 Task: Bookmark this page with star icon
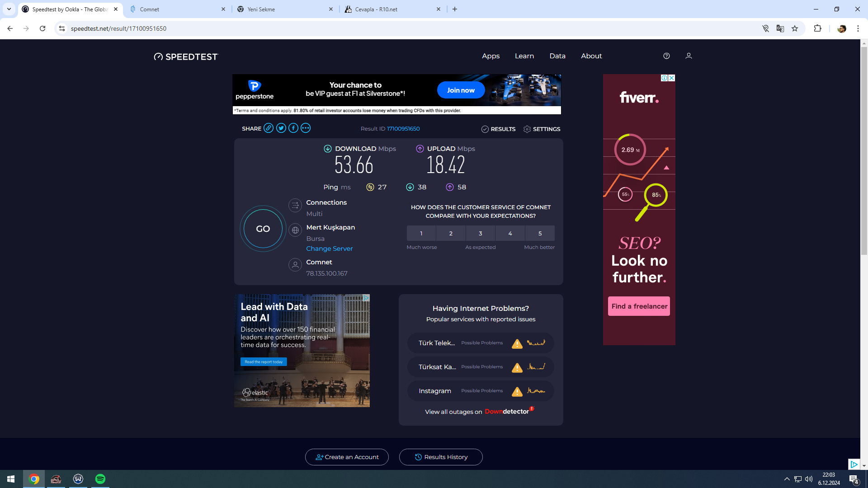tap(795, 28)
